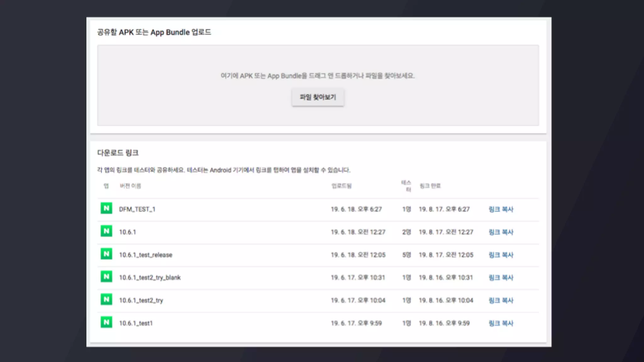Click the app icon for version 10.6.1
This screenshot has height=362, width=644.
(x=106, y=231)
